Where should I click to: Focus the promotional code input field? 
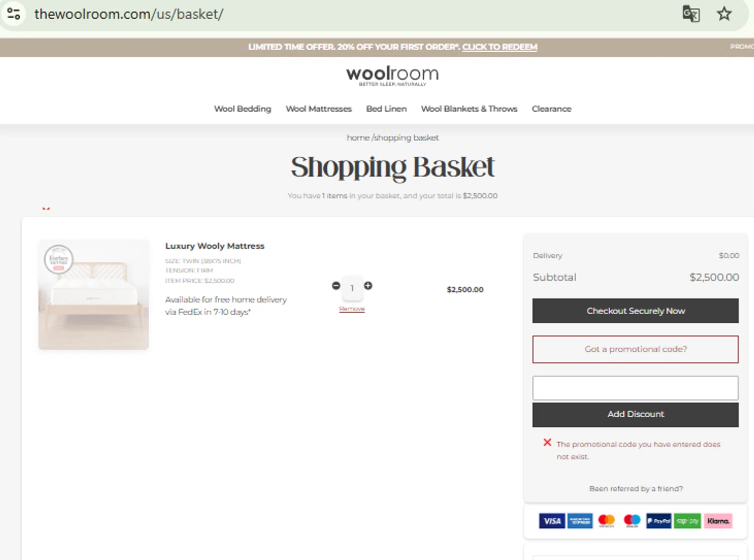(635, 388)
